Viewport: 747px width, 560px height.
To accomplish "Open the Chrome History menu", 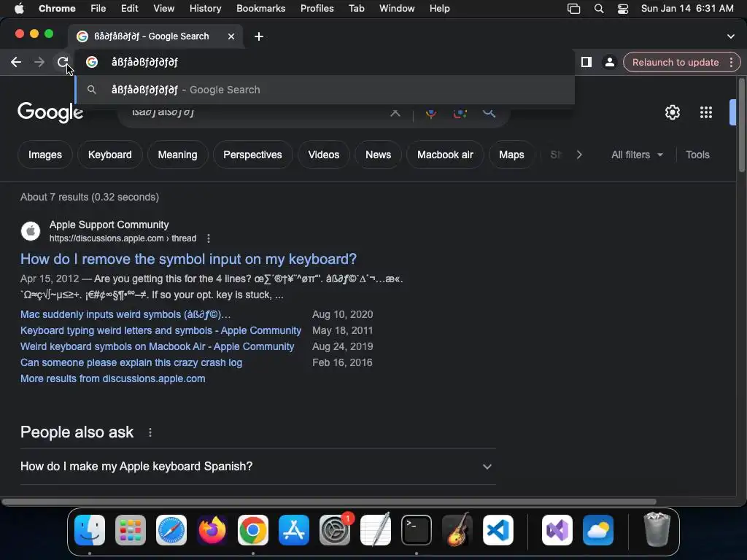I will (205, 9).
